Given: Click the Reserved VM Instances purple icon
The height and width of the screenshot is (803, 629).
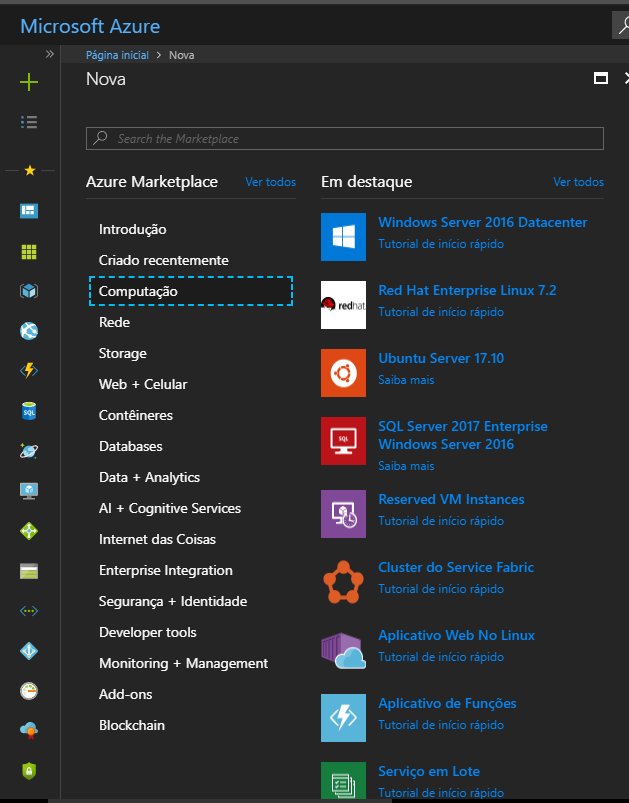Looking at the screenshot, I should (x=343, y=514).
